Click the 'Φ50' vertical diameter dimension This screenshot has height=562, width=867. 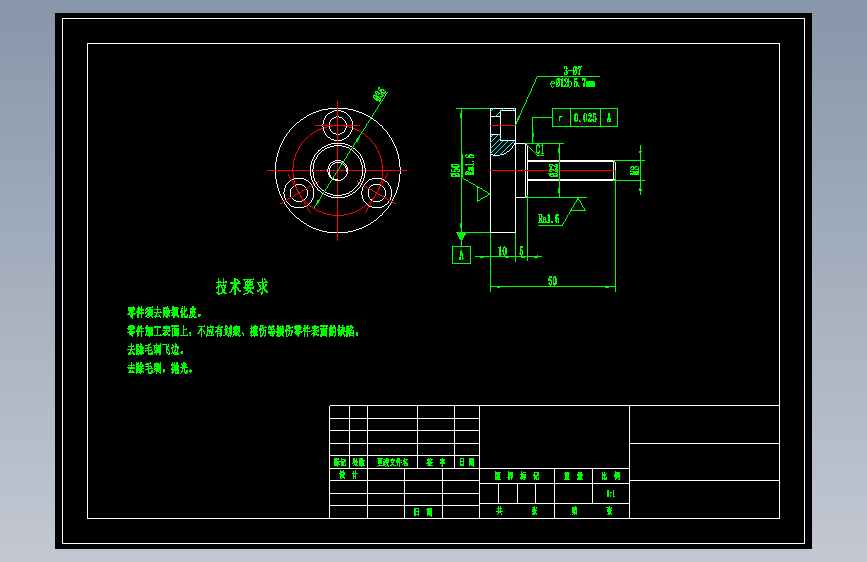pos(455,170)
